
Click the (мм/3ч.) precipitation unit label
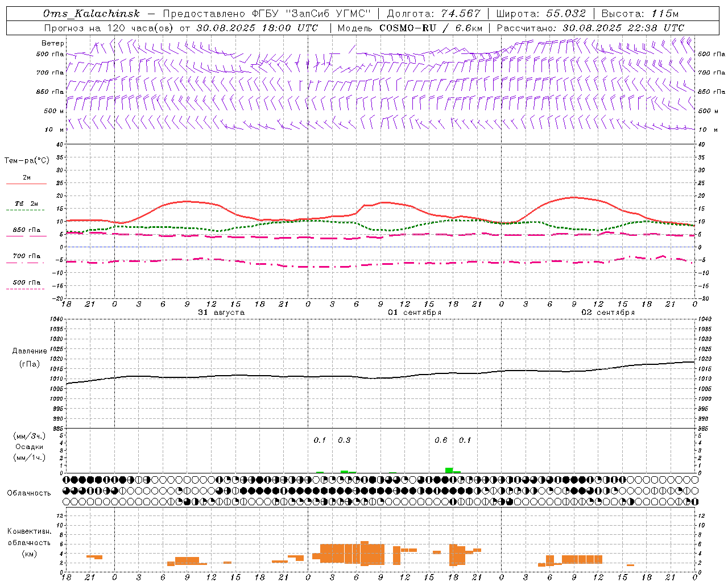pyautogui.click(x=30, y=436)
